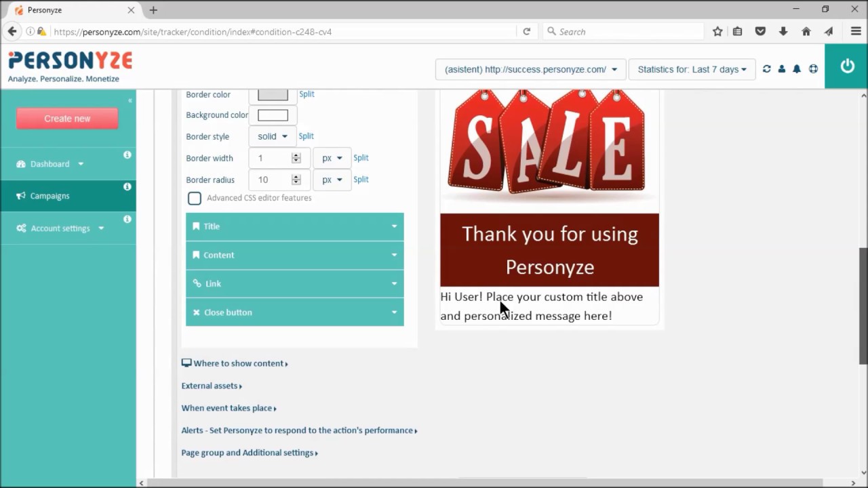The width and height of the screenshot is (868, 488).
Task: Open the site selector success.personyze.com dropdown
Action: [530, 69]
